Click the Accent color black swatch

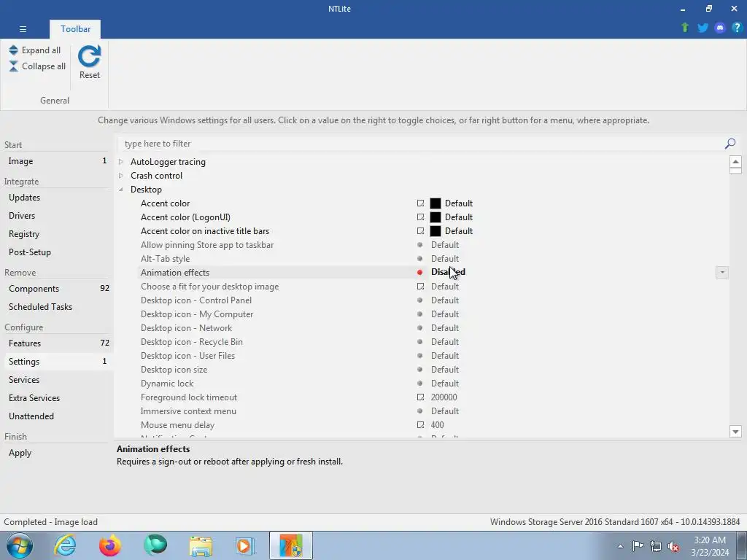click(x=436, y=203)
